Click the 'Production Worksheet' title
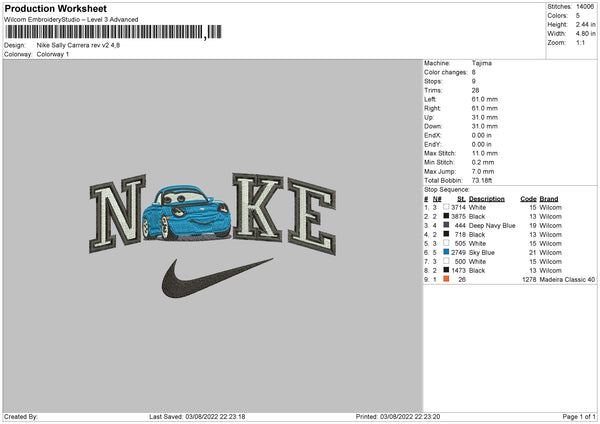Screen dimensions: 600x424 55,9
